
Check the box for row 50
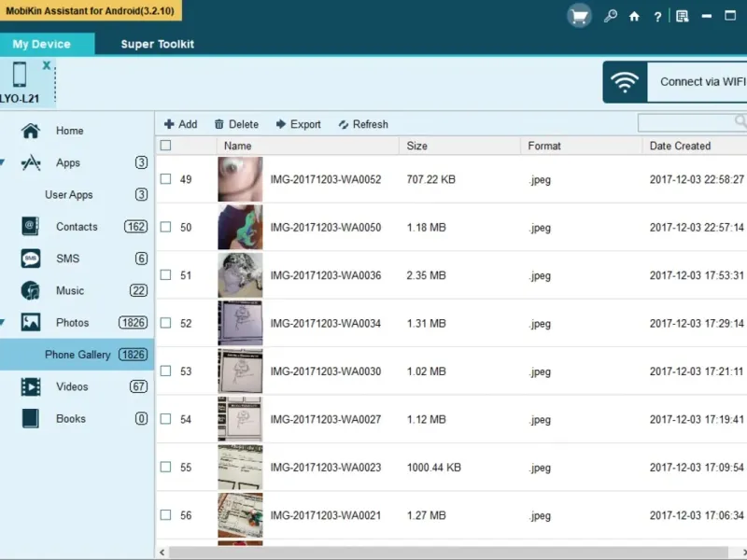tap(165, 227)
